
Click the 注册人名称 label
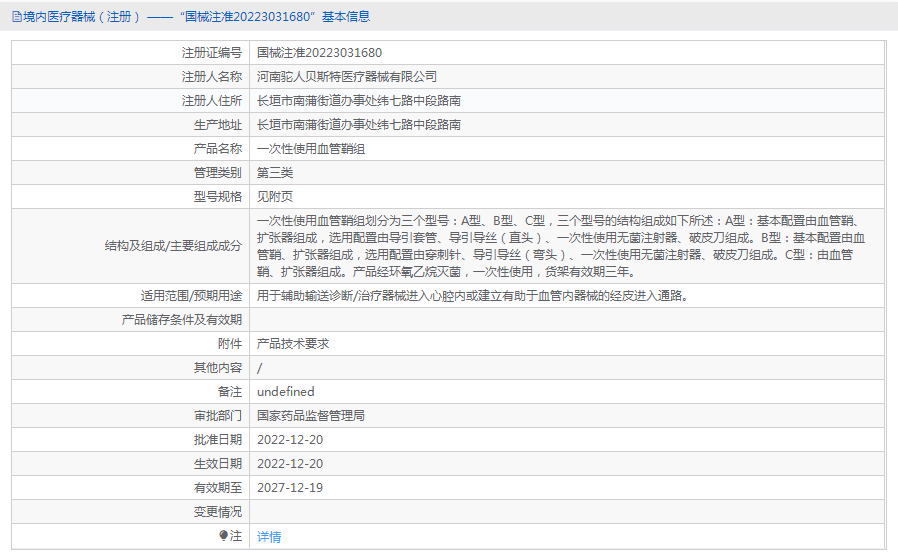(x=211, y=77)
